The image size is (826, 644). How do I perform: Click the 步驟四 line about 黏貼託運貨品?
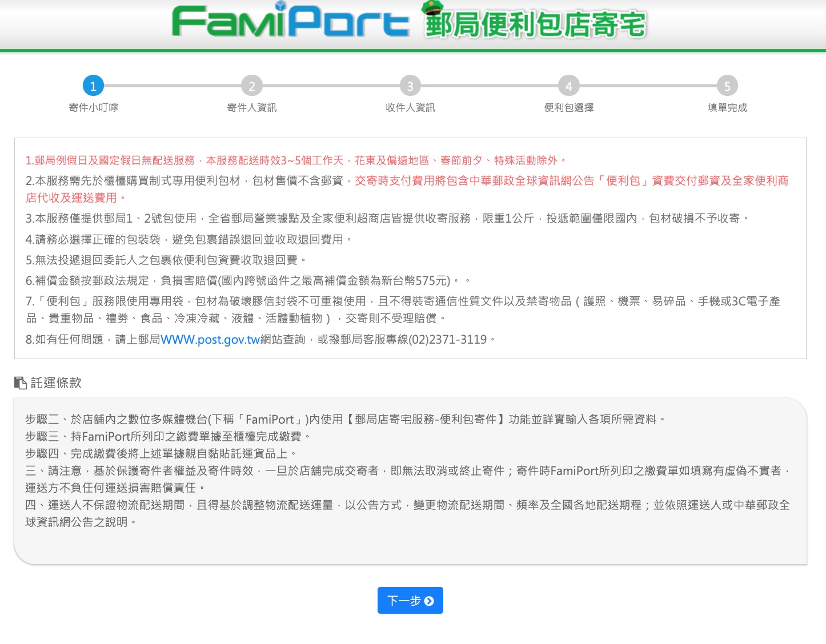coord(161,454)
